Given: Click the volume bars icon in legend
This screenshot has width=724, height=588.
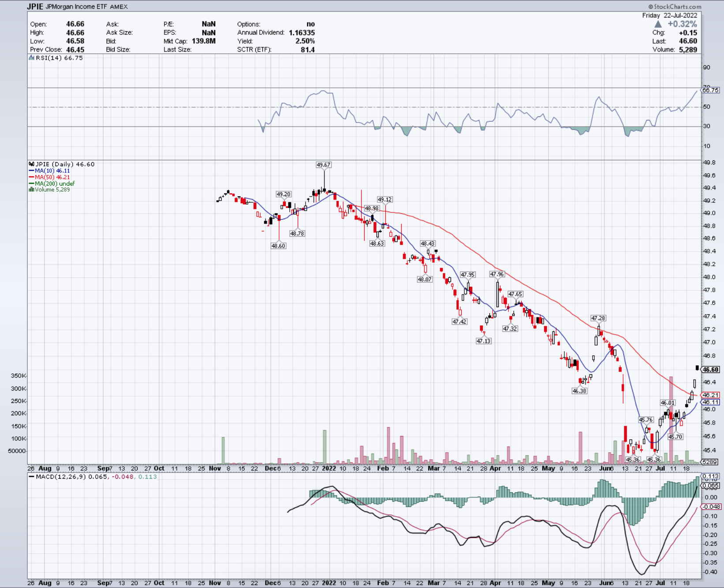Looking at the screenshot, I should click(31, 190).
